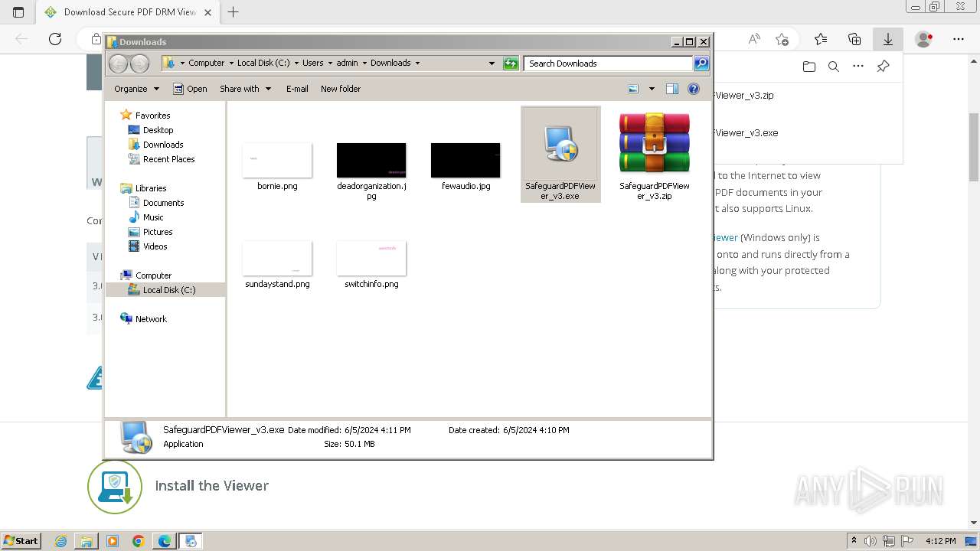Open Explorer Help icon
This screenshot has height=551, width=980.
point(694,89)
